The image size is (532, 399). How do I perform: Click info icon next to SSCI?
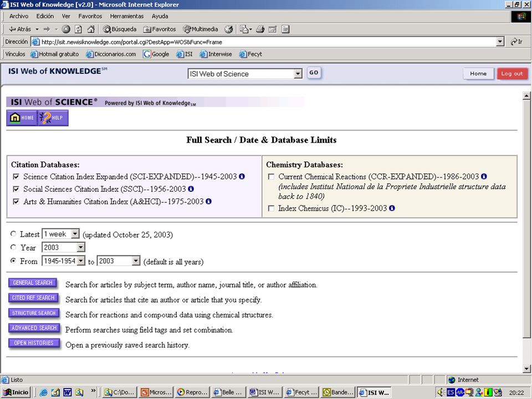click(x=191, y=188)
